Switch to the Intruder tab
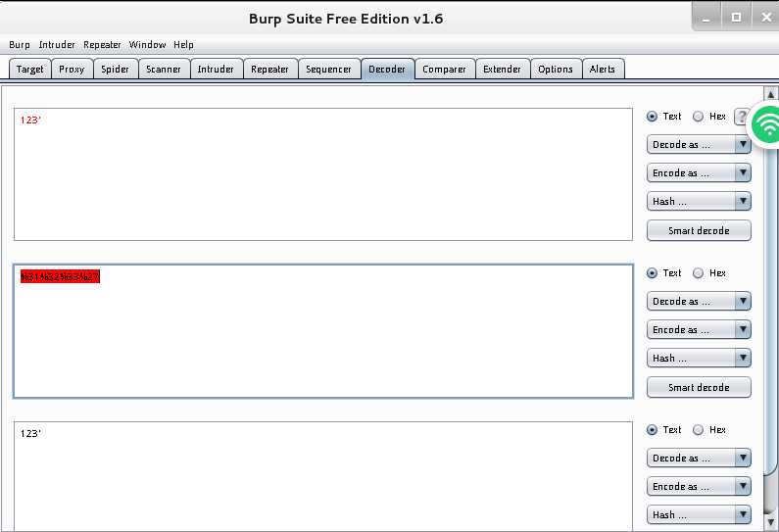The image size is (779, 532). click(216, 69)
